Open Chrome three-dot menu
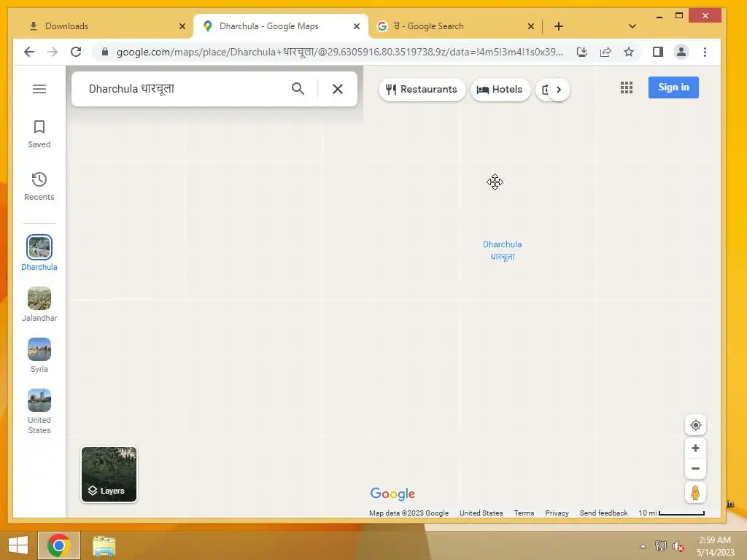 705,52
